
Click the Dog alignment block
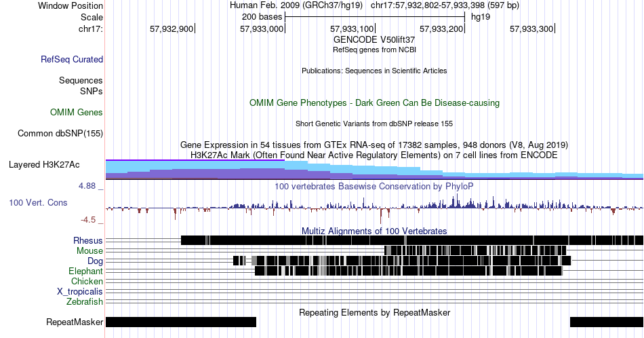click(402, 261)
